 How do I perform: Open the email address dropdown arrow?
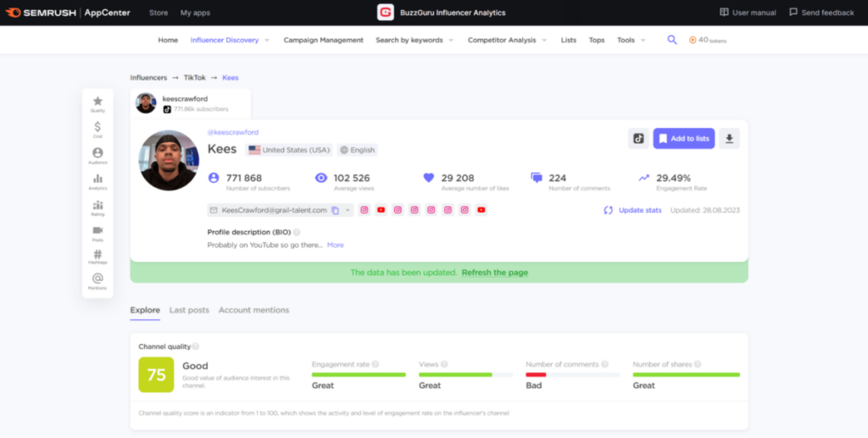(348, 210)
